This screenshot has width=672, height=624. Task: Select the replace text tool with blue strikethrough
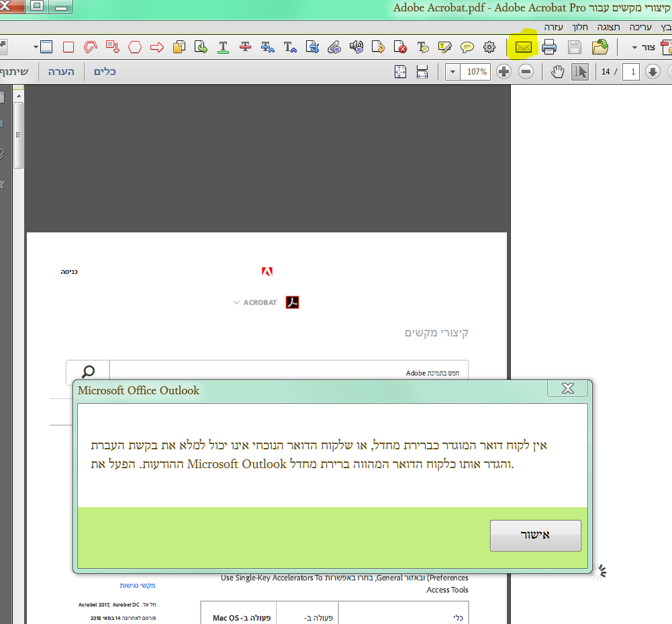(x=267, y=47)
